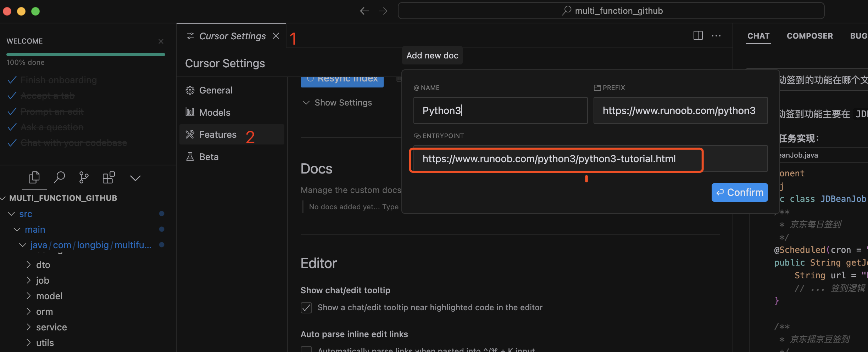The height and width of the screenshot is (352, 868).
Task: Open the editor more actions ellipsis
Action: point(716,36)
